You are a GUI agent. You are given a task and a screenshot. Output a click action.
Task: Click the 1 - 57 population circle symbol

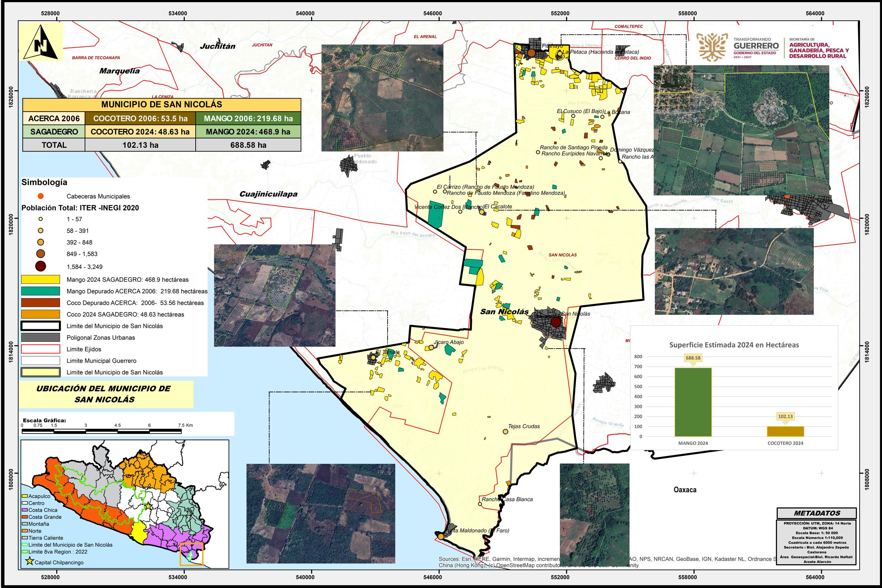click(x=41, y=219)
